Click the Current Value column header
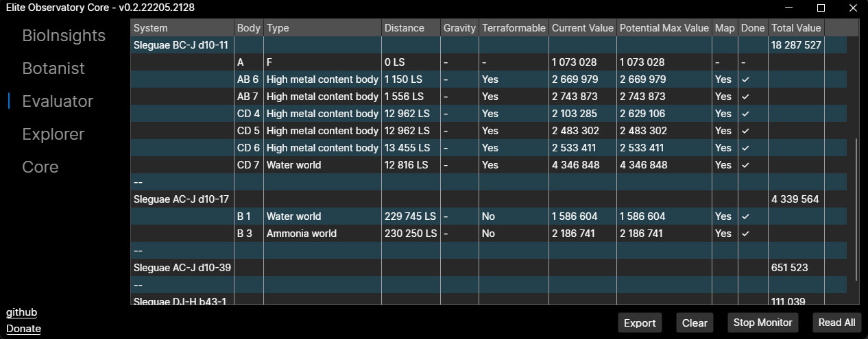 (x=583, y=28)
